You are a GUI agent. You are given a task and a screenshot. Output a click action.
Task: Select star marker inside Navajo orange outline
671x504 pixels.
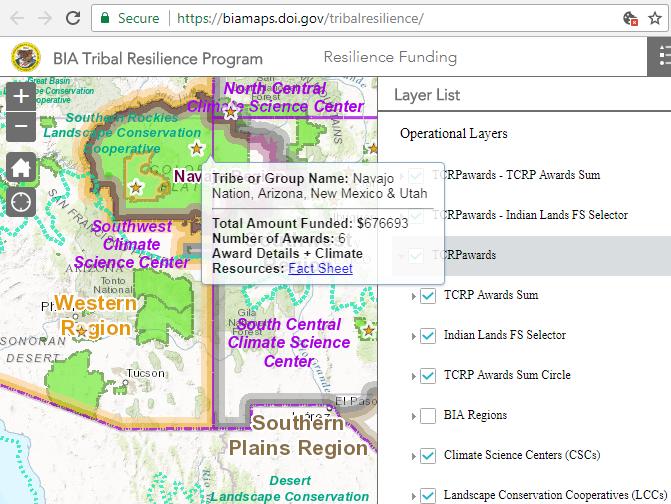coord(136,187)
